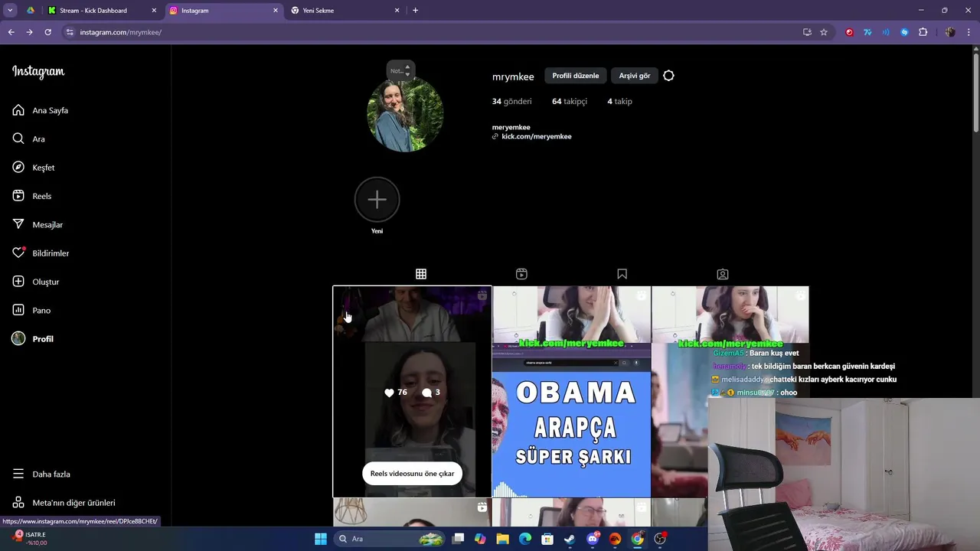
Task: Switch to posts grid tab
Action: 421,274
